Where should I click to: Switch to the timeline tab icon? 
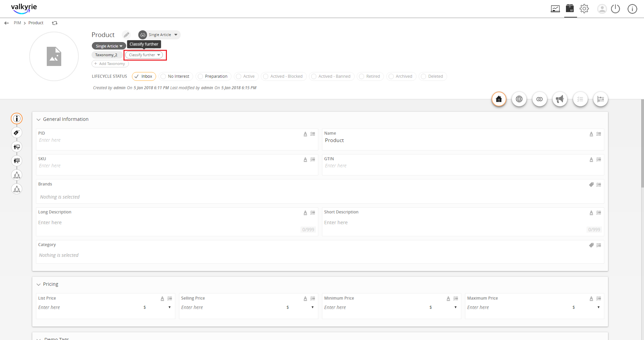point(601,99)
